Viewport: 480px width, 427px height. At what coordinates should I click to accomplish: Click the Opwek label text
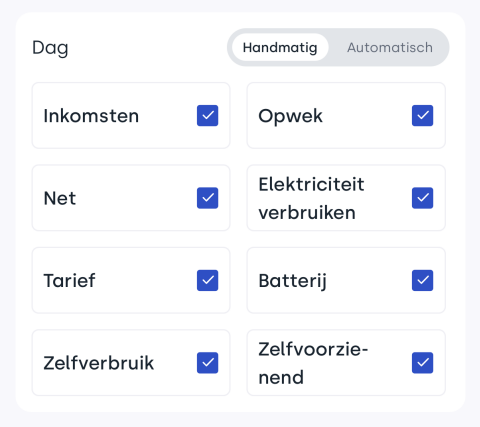(x=290, y=116)
